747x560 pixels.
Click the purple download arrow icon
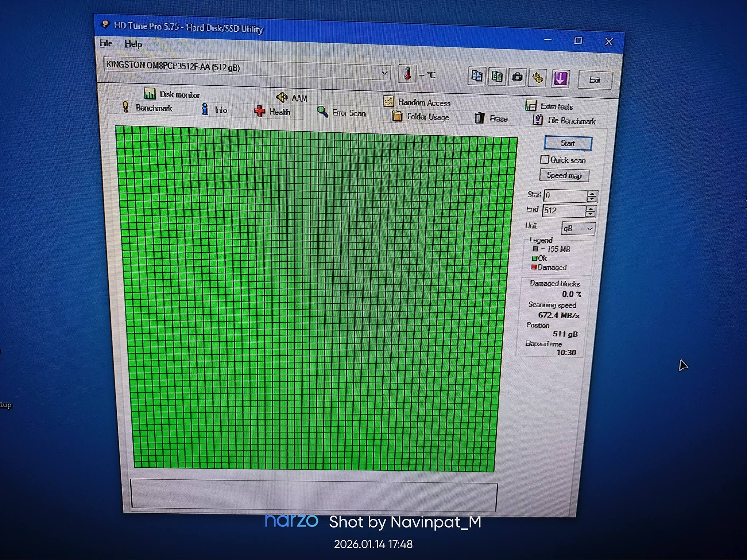click(560, 78)
